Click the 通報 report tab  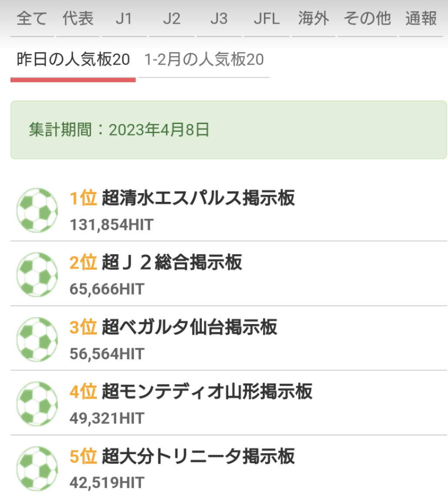(421, 18)
